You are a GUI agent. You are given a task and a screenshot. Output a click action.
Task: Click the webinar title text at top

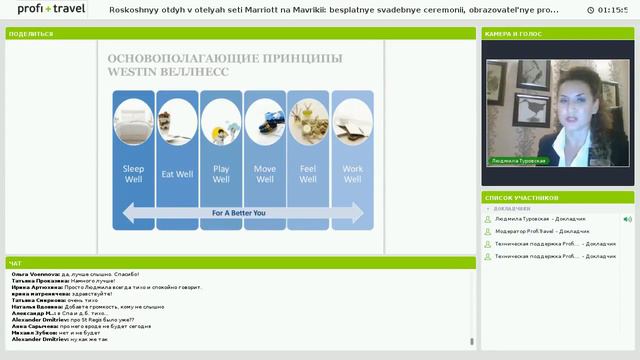click(x=333, y=10)
